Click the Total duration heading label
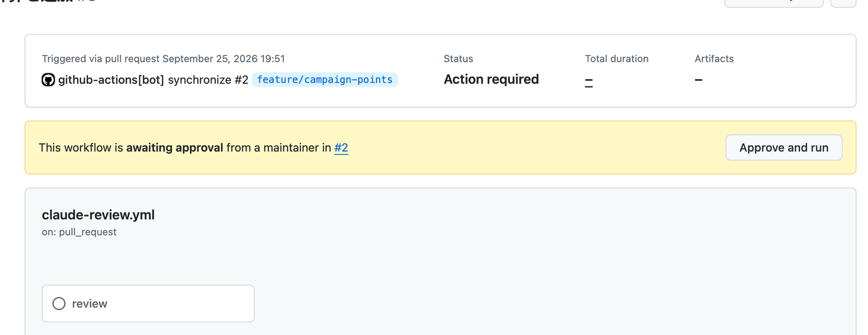The height and width of the screenshot is (335, 868). [x=616, y=59]
